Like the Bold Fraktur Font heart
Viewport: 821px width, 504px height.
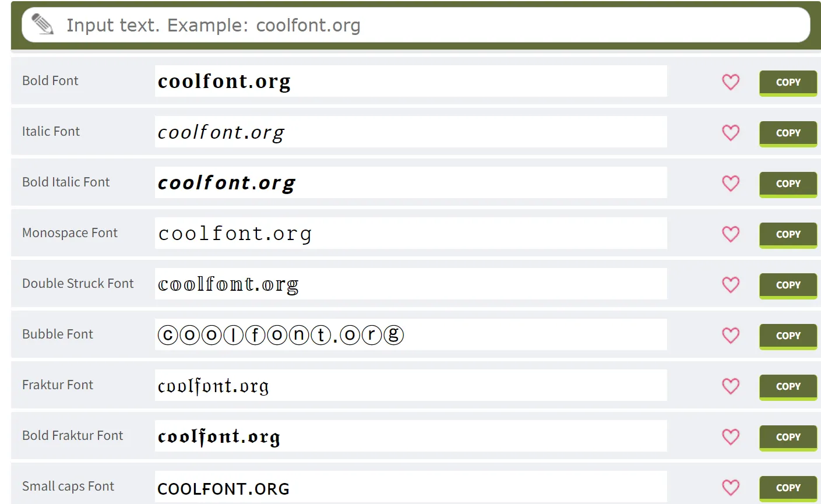point(731,436)
